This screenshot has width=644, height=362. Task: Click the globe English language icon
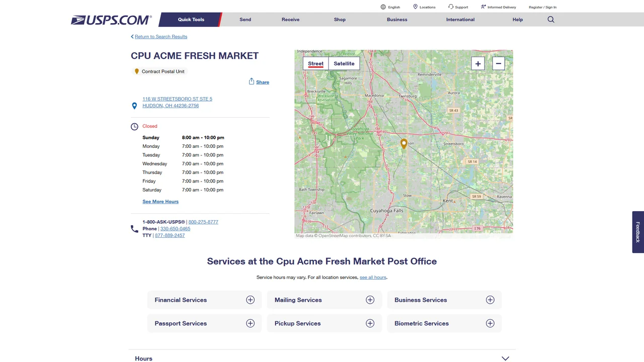(383, 7)
